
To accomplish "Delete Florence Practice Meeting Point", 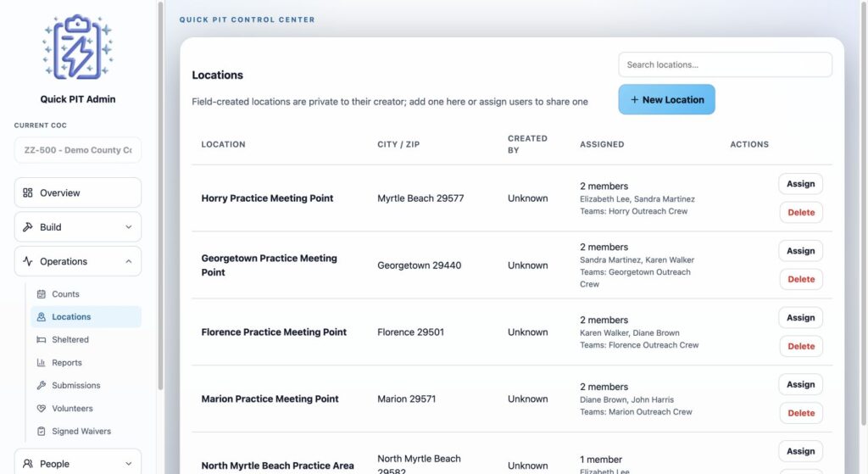I will coord(800,347).
